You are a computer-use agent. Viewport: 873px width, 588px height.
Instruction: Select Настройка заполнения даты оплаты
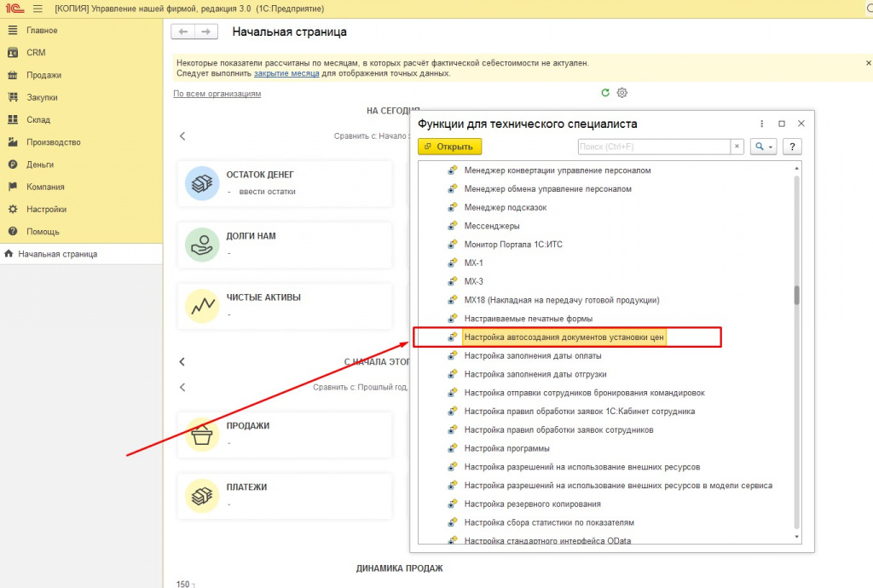point(533,355)
